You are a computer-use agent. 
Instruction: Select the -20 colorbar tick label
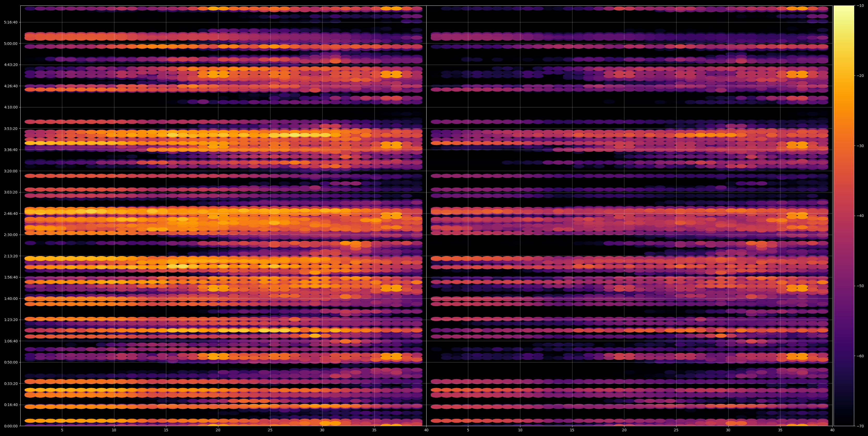860,76
